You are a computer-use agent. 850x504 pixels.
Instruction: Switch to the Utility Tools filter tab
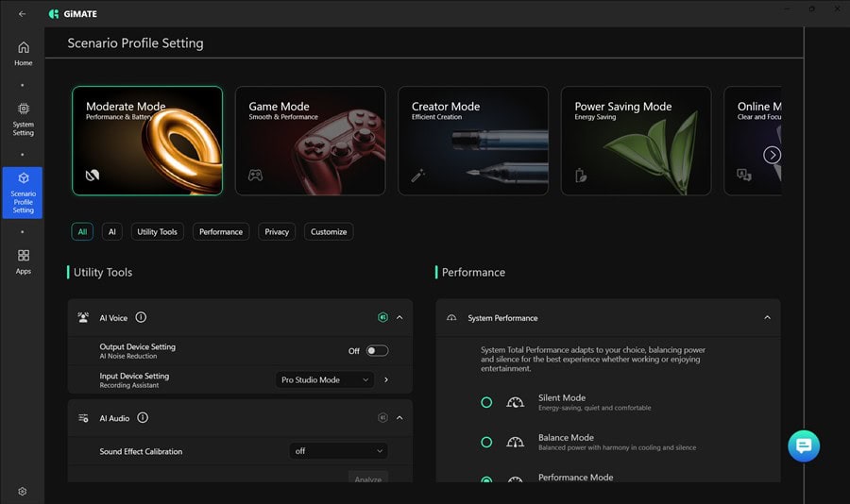(x=157, y=231)
